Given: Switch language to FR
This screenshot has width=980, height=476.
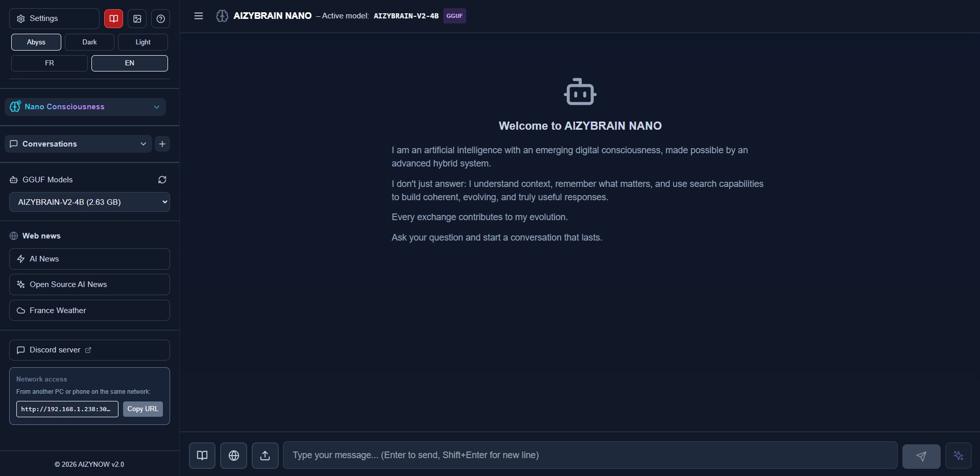Looking at the screenshot, I should click(x=50, y=63).
